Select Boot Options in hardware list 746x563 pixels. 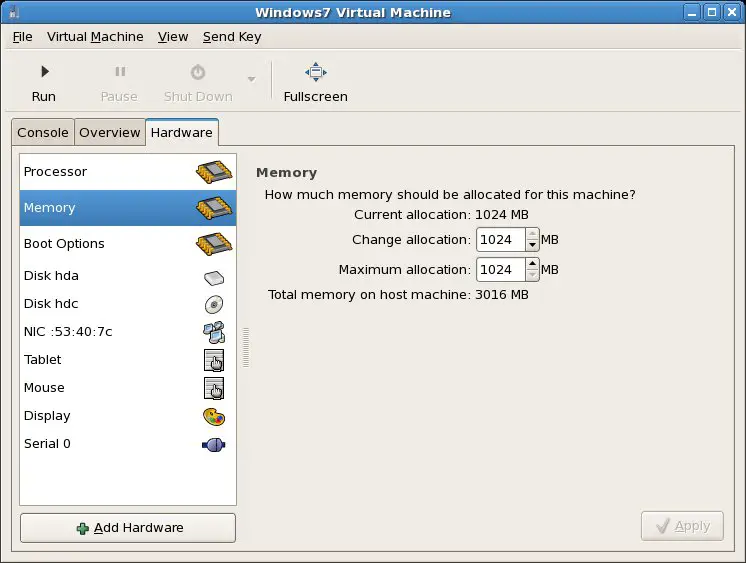tap(64, 244)
